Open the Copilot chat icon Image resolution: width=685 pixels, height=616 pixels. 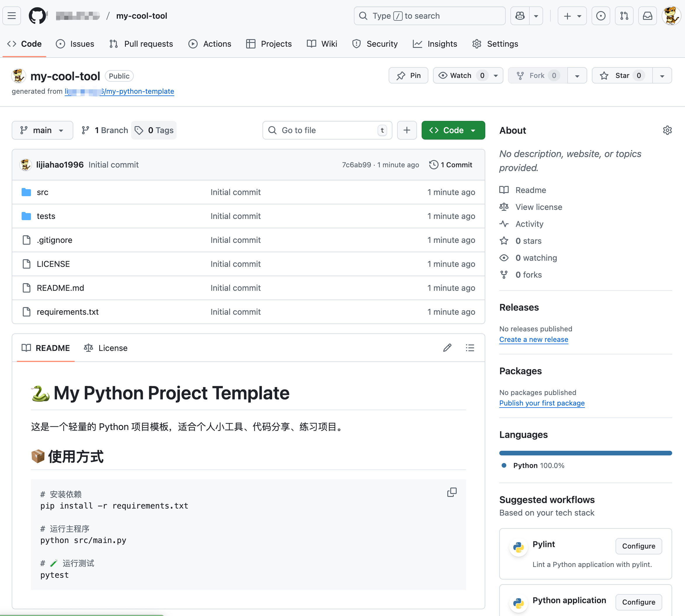[520, 16]
